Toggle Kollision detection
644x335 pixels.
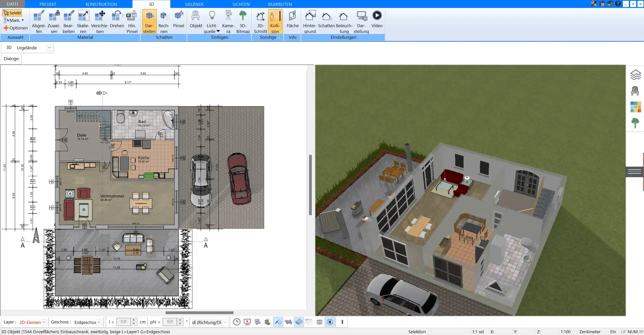(x=275, y=22)
